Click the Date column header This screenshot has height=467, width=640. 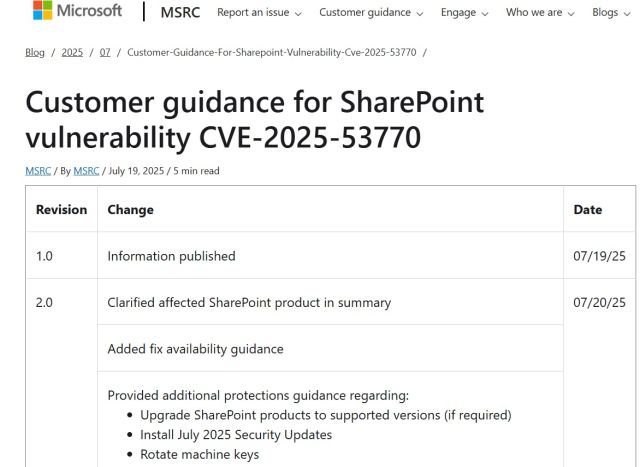click(588, 210)
